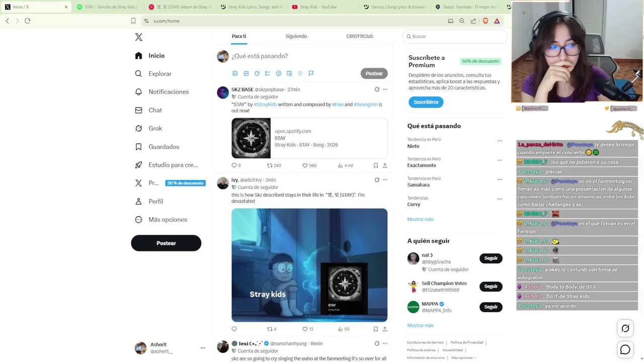View stats of SKZ BASE post
644x362 pixels.
[x=345, y=165]
